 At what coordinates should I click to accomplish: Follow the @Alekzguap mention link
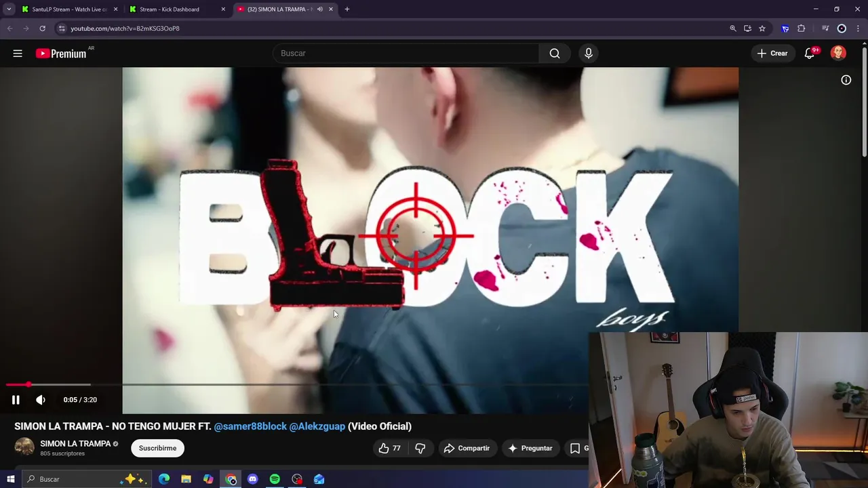point(317,426)
